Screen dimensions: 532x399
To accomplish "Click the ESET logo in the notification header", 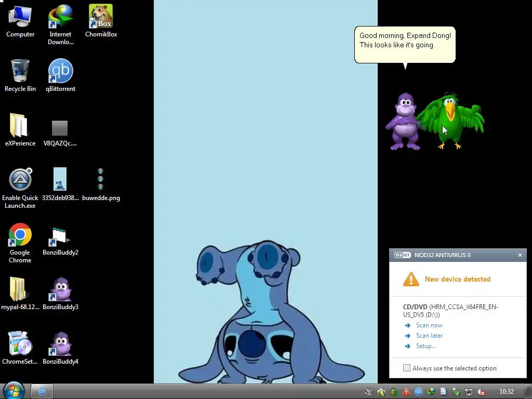I will pyautogui.click(x=403, y=255).
